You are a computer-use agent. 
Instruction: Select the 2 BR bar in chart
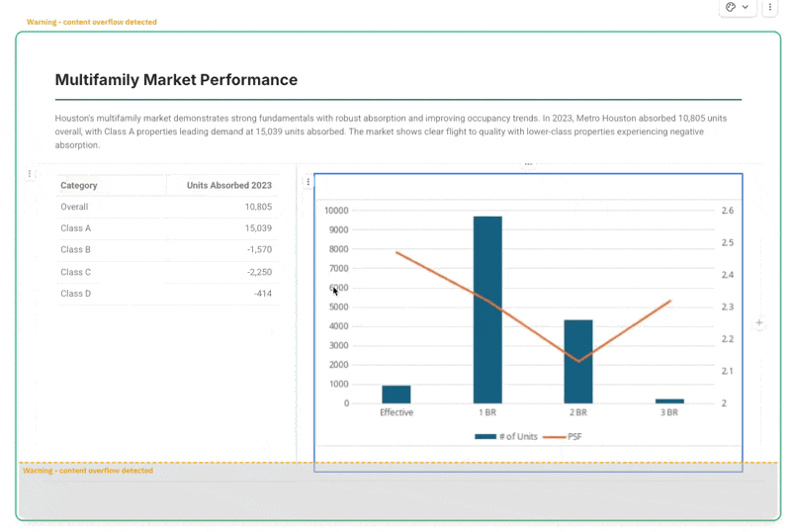click(x=578, y=361)
